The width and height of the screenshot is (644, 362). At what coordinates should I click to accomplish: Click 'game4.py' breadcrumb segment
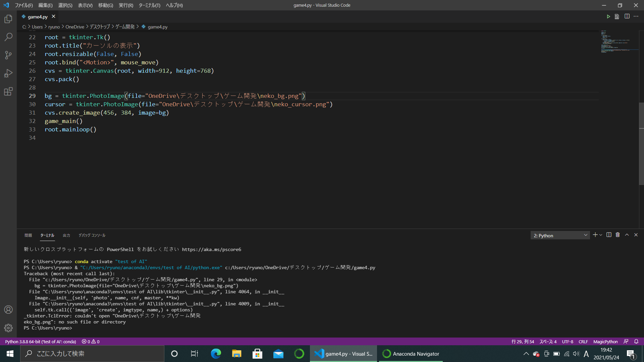[158, 27]
